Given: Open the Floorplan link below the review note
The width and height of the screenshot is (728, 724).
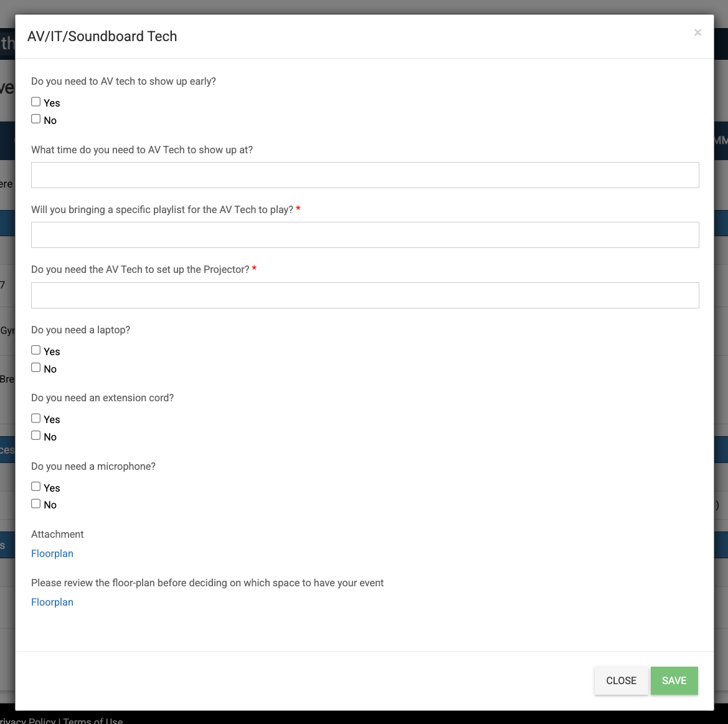Looking at the screenshot, I should pyautogui.click(x=52, y=602).
